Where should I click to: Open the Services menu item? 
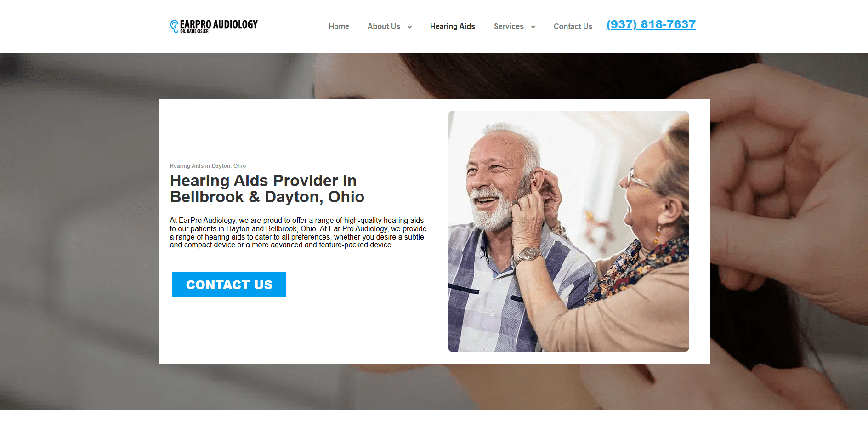pyautogui.click(x=509, y=26)
